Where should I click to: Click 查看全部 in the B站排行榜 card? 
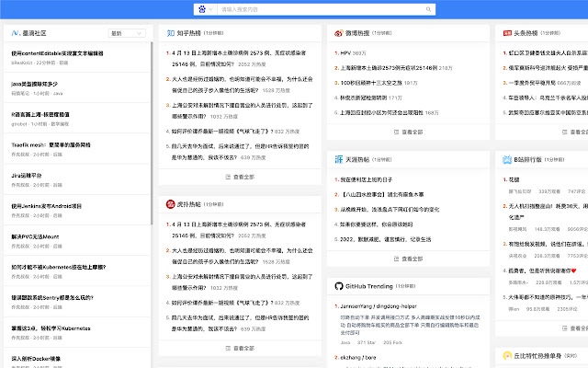point(579,328)
